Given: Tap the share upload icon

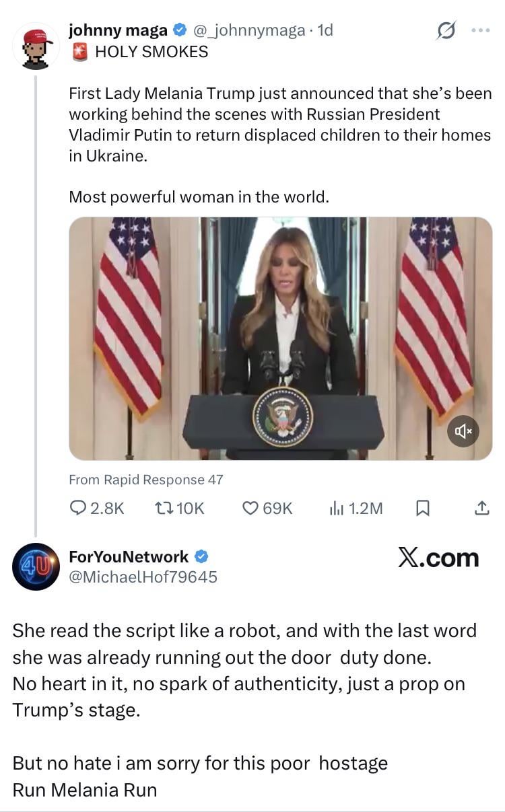Looking at the screenshot, I should (482, 509).
